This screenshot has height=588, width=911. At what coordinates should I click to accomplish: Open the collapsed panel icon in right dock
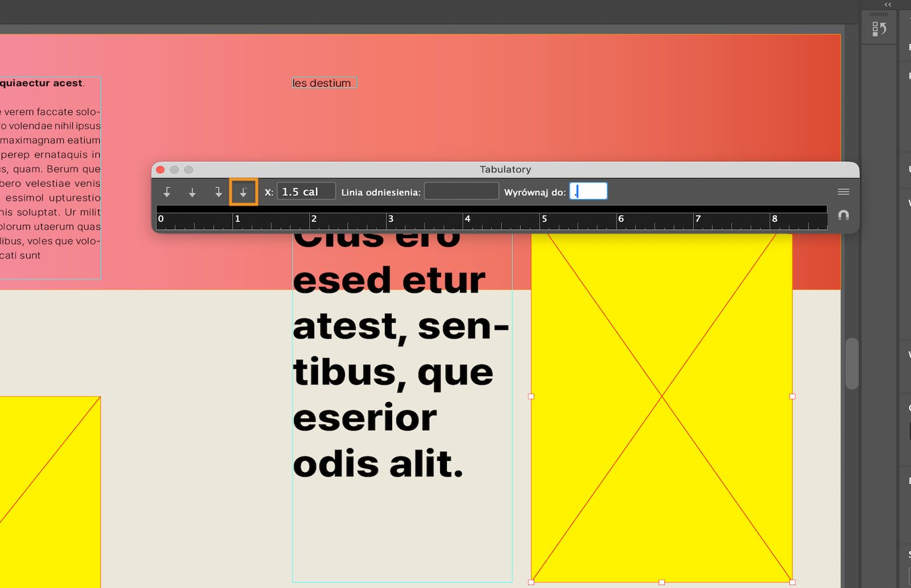tap(879, 28)
